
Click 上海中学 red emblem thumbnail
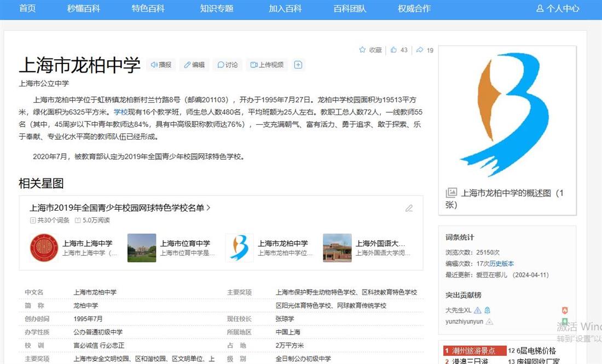(x=44, y=248)
